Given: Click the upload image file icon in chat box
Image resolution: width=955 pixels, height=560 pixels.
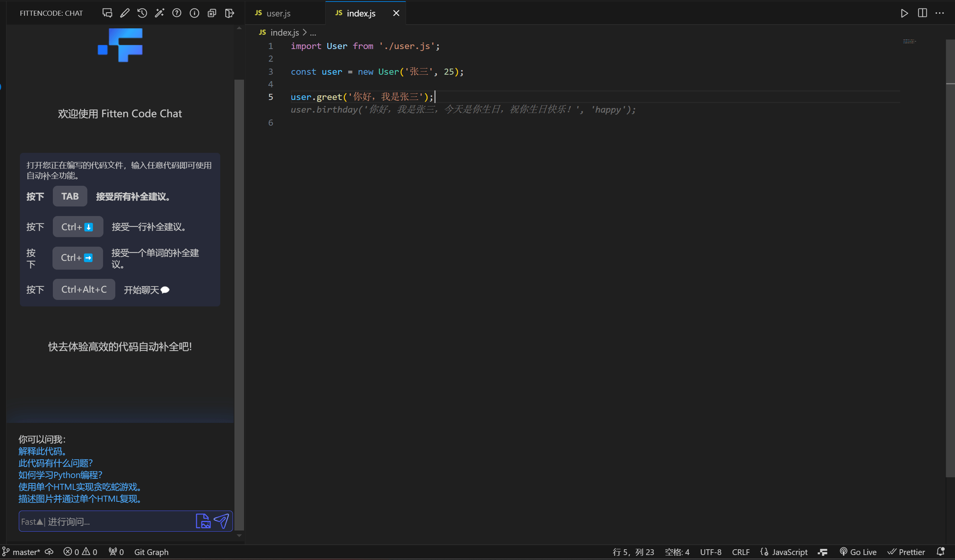Looking at the screenshot, I should tap(203, 521).
